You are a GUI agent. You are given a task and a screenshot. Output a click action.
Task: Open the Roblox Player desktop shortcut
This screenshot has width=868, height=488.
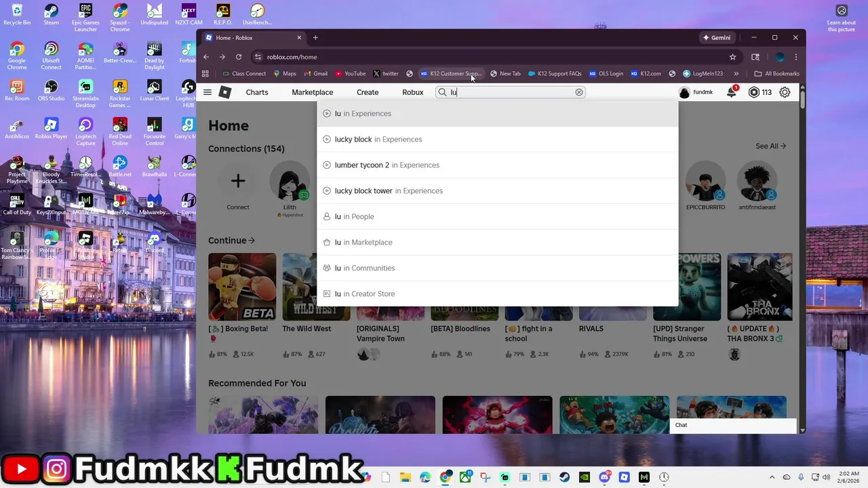tap(51, 129)
